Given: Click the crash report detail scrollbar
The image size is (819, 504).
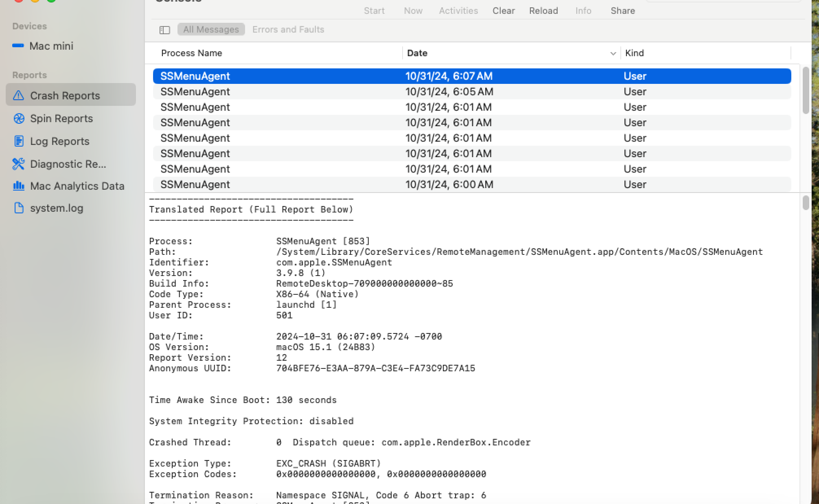Looking at the screenshot, I should pos(806,203).
